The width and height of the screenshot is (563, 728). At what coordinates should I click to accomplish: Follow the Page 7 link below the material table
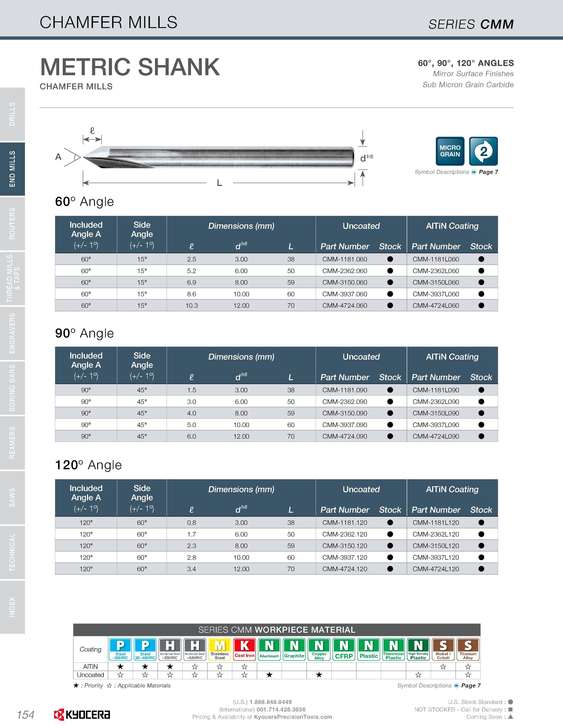(471, 685)
